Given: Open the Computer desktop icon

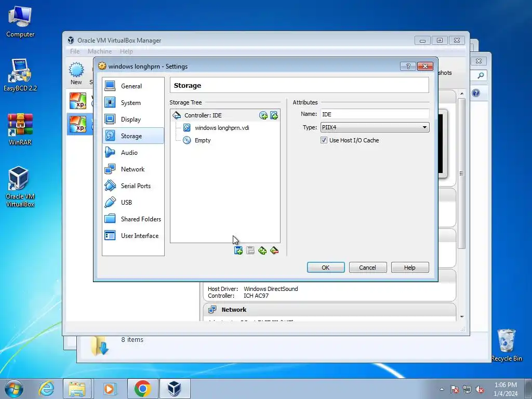Looking at the screenshot, I should coord(20,21).
